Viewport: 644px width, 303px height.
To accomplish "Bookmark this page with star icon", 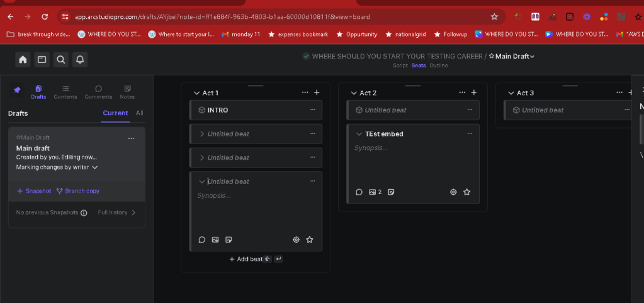I will 495,17.
